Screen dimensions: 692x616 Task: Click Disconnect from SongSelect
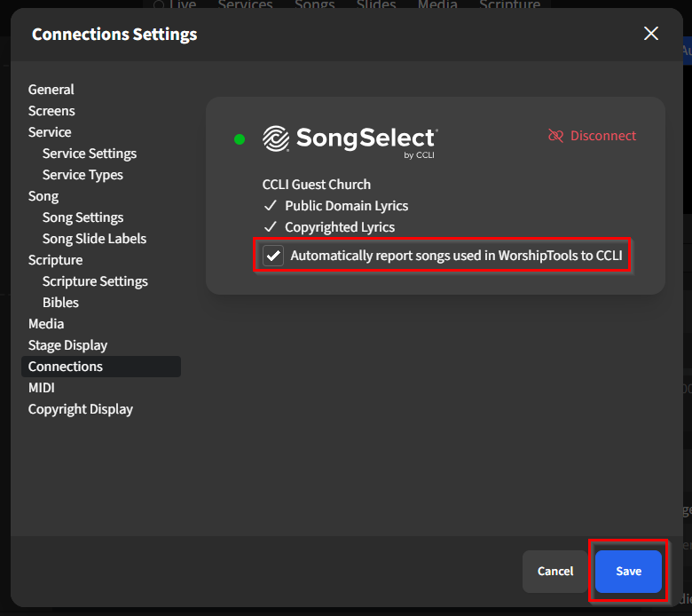[602, 136]
